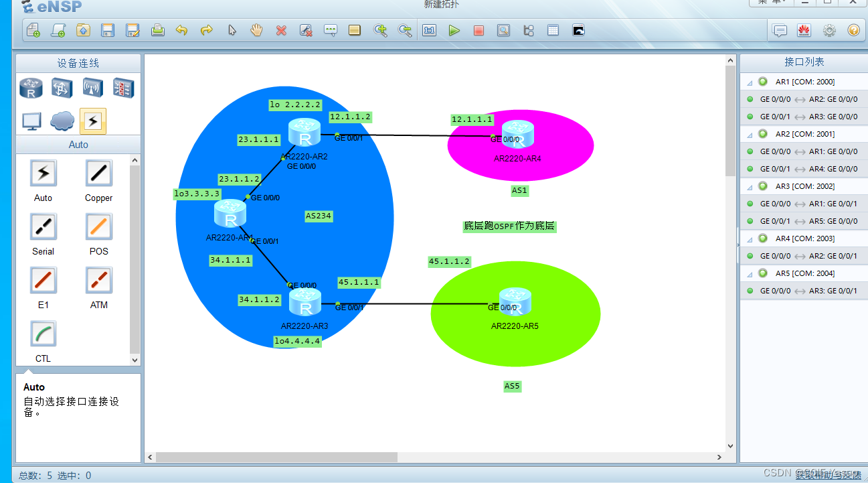Screen dimensions: 868x483
Task: Select the text annotation tool
Action: pyautogui.click(x=331, y=30)
